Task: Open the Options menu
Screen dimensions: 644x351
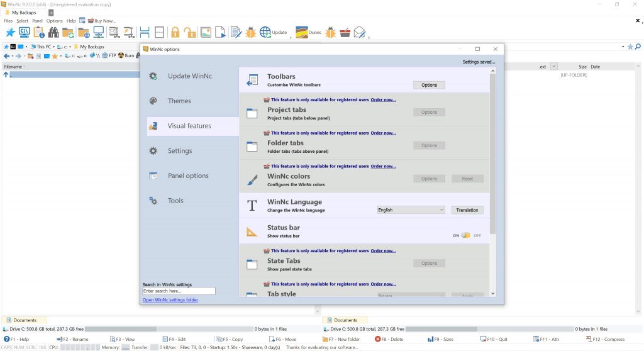Action: pos(54,21)
